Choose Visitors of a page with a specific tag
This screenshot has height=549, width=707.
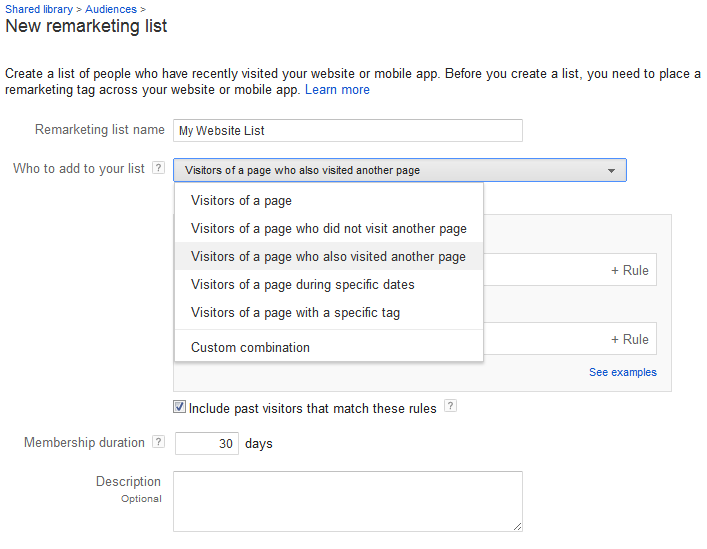[329, 312]
